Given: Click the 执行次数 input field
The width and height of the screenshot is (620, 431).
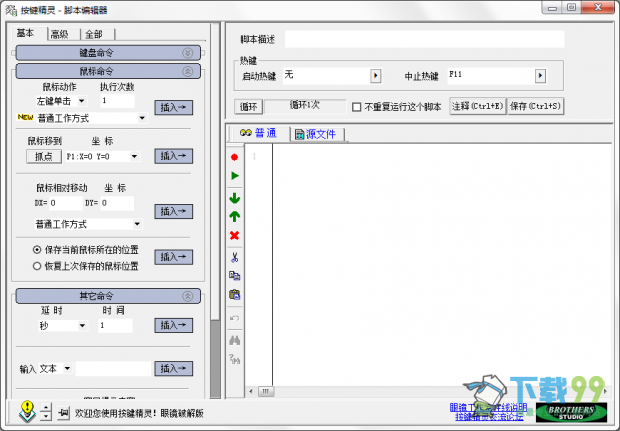Looking at the screenshot, I should click(x=117, y=101).
